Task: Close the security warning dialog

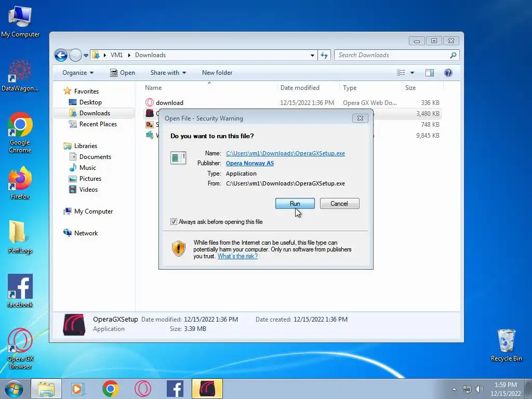Action: tap(360, 118)
